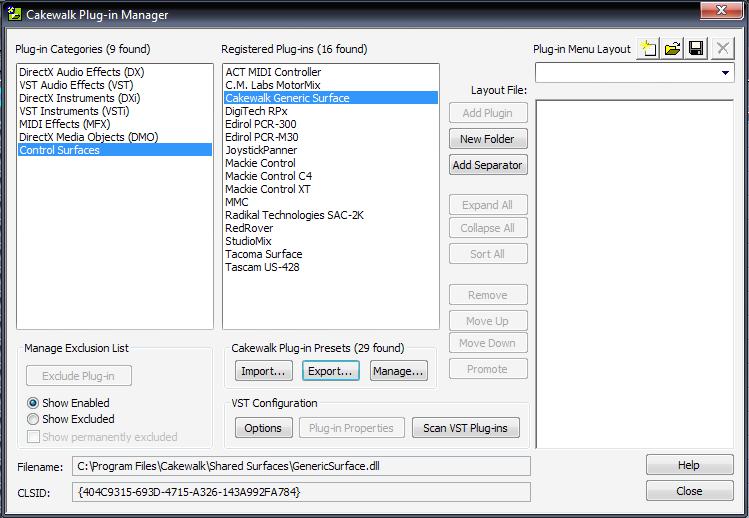Select the Show Excluded radio button
The height and width of the screenshot is (518, 749).
click(33, 419)
